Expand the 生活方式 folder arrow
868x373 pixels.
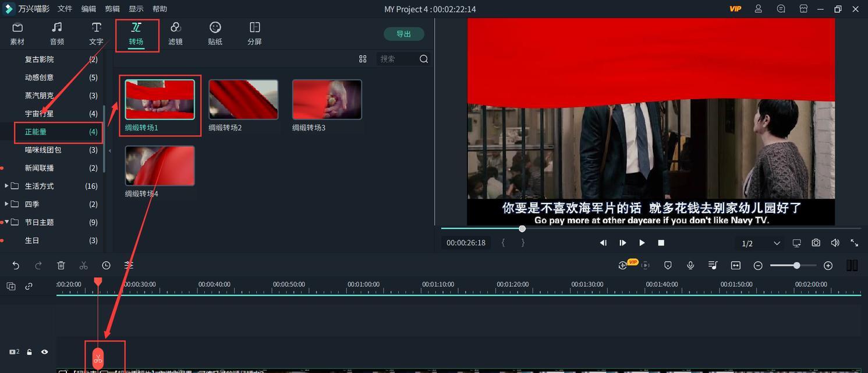click(x=6, y=186)
